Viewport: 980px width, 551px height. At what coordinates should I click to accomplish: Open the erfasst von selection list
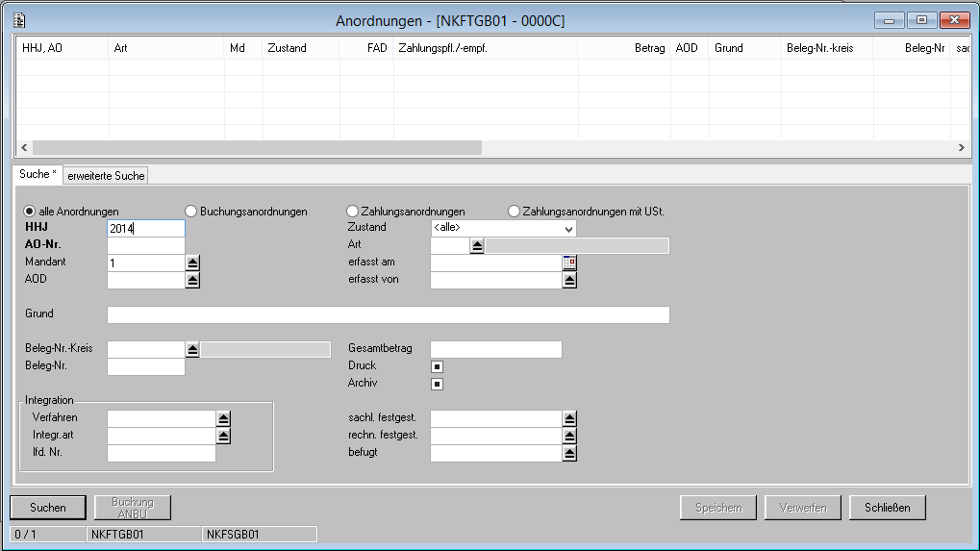tap(569, 280)
